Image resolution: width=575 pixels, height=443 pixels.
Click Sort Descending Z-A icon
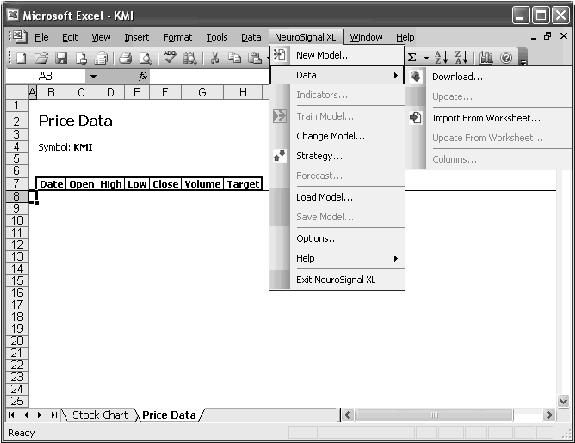(461, 57)
